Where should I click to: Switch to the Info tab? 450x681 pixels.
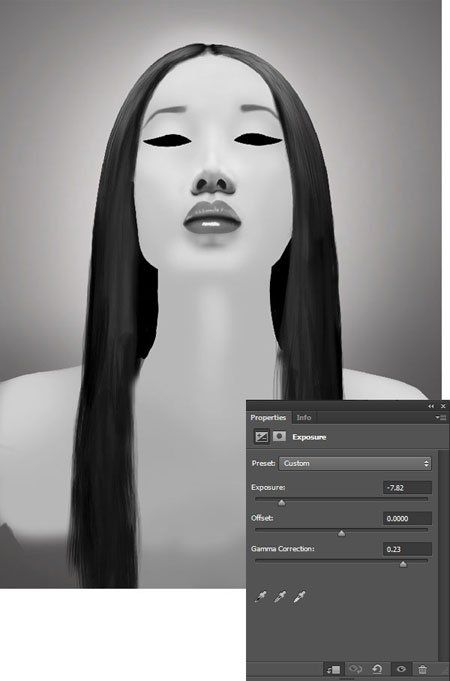tap(304, 417)
